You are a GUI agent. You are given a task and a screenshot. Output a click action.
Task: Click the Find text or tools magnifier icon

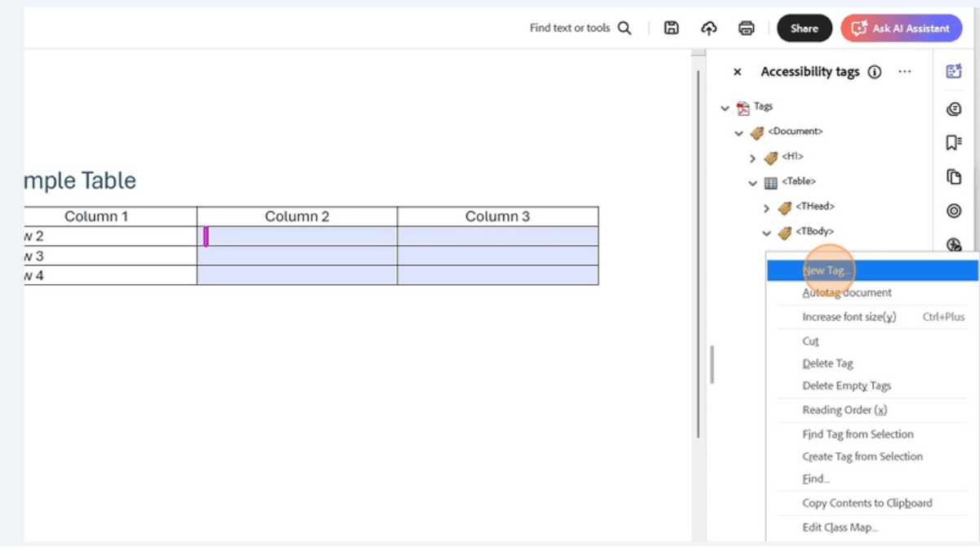pos(624,27)
